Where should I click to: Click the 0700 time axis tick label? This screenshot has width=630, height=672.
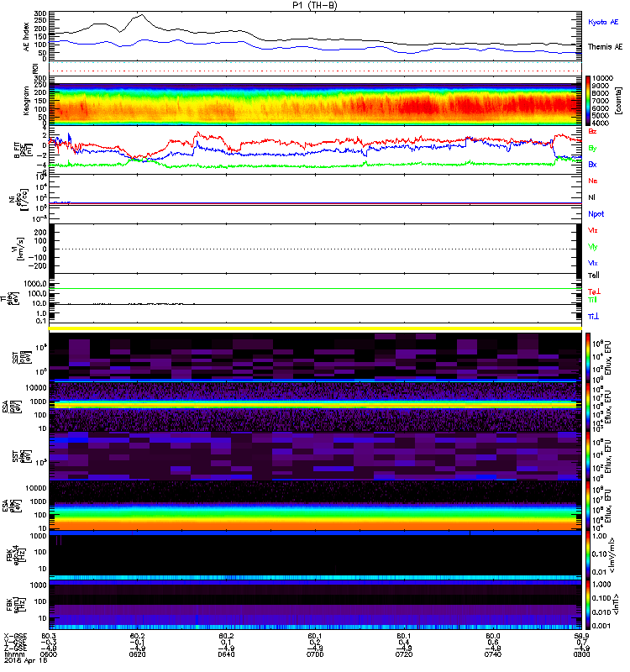click(x=315, y=654)
